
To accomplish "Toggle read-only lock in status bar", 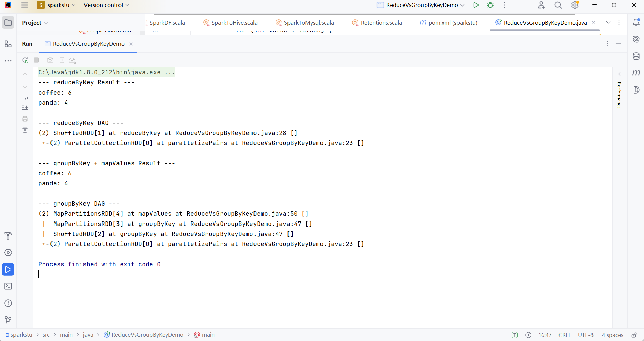I will coord(634,335).
